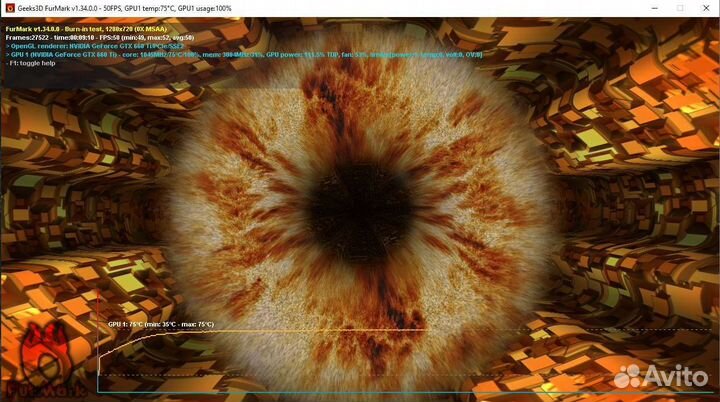Click the Avito watermark text

point(675,376)
